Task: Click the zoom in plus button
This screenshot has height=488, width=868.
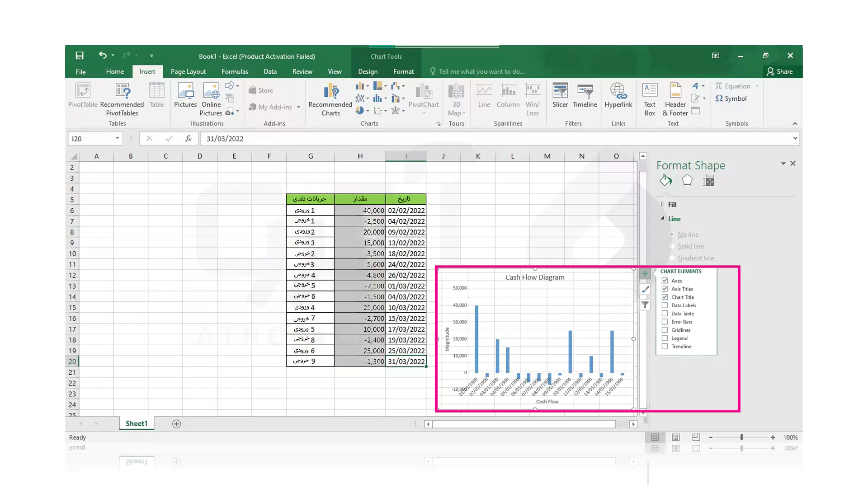Action: click(x=773, y=437)
